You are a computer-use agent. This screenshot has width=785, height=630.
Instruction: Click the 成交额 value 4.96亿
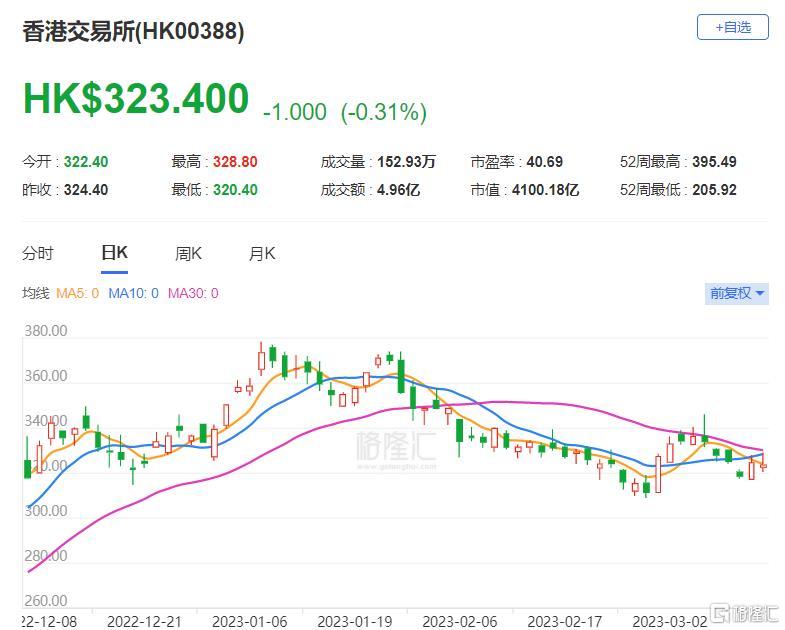(x=398, y=190)
